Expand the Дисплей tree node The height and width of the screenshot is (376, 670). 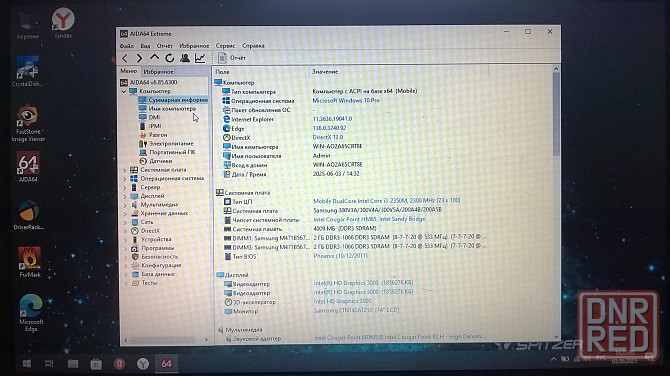pos(125,196)
